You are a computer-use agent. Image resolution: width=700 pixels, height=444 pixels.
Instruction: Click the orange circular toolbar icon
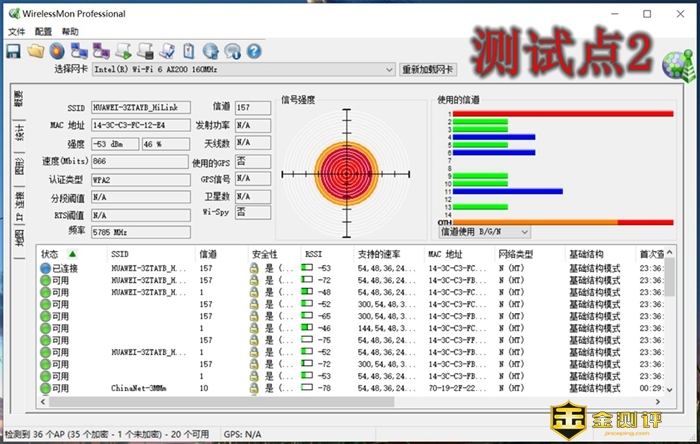click(58, 50)
